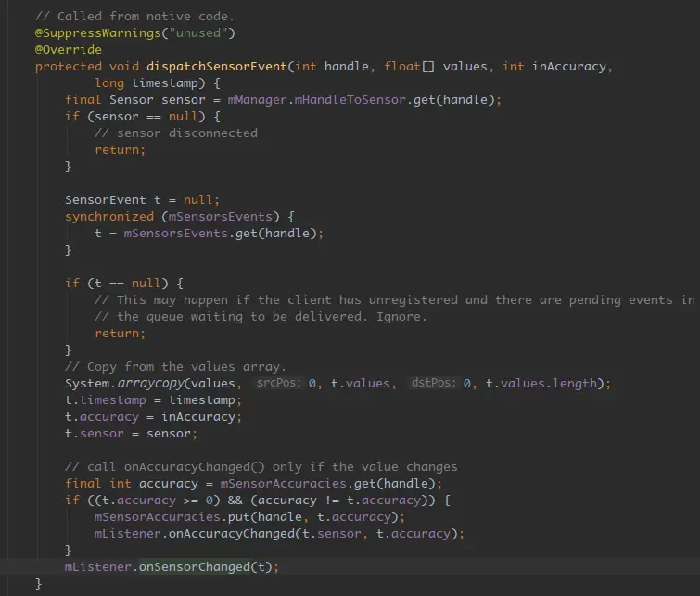The height and width of the screenshot is (596, 700).
Task: Click "long timestamp) {" parameter line
Action: (157, 83)
